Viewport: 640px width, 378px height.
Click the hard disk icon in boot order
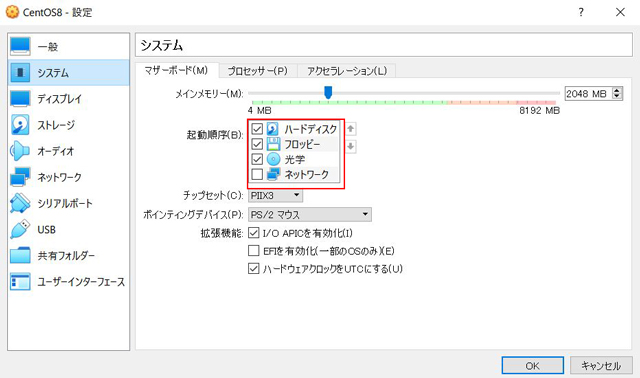273,129
